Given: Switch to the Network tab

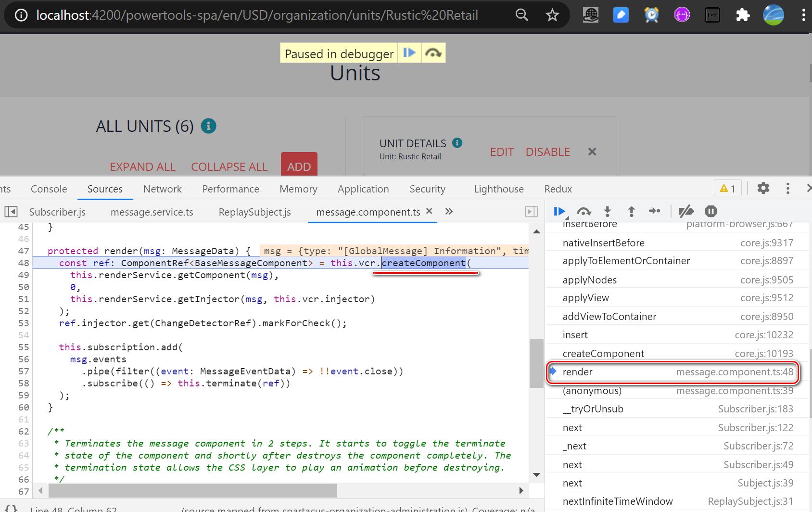Looking at the screenshot, I should pyautogui.click(x=163, y=189).
